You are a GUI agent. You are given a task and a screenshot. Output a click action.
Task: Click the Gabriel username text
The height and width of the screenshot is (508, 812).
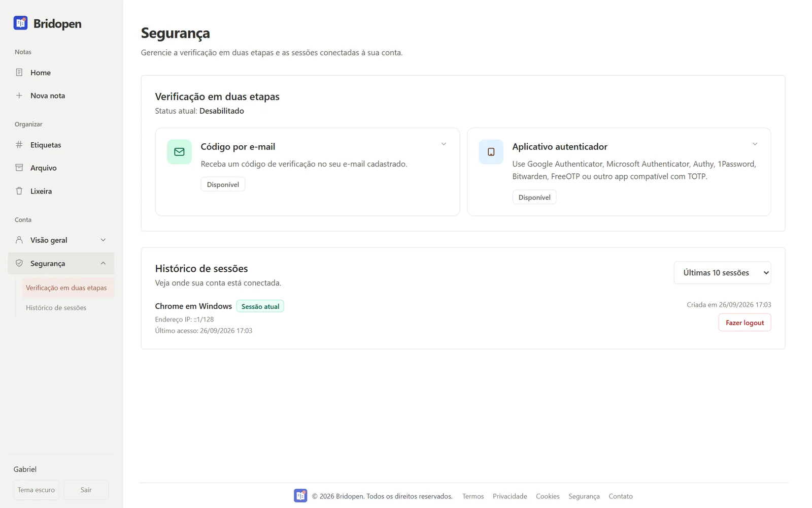pyautogui.click(x=25, y=469)
